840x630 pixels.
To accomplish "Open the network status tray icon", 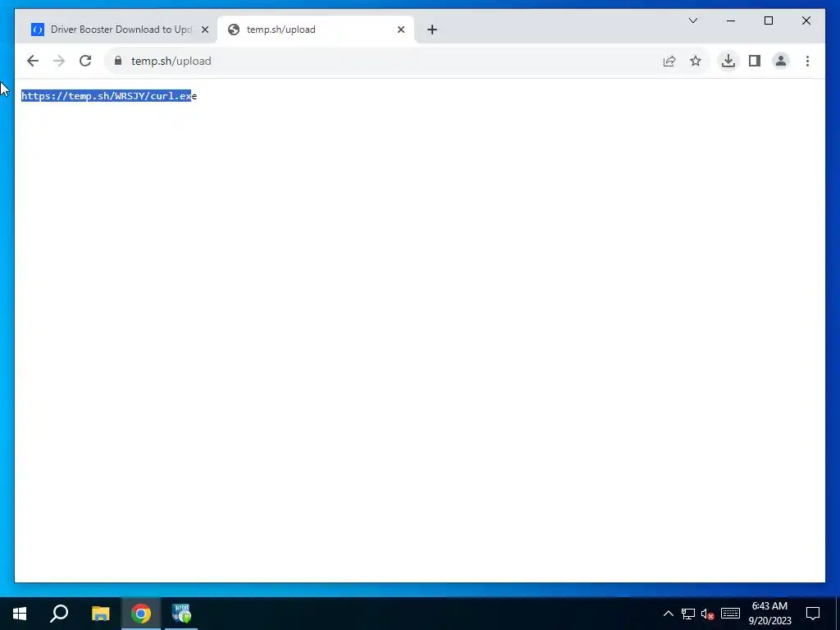I will pos(688,614).
